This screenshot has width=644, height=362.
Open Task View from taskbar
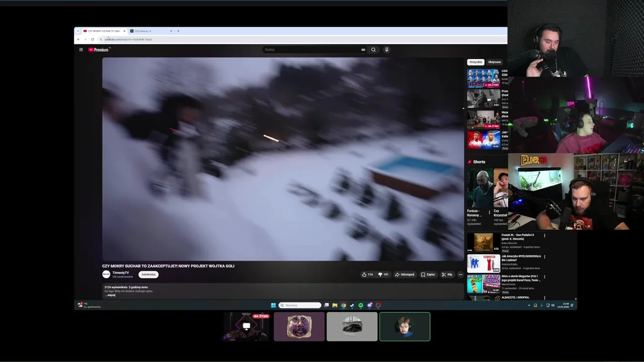[x=326, y=305]
